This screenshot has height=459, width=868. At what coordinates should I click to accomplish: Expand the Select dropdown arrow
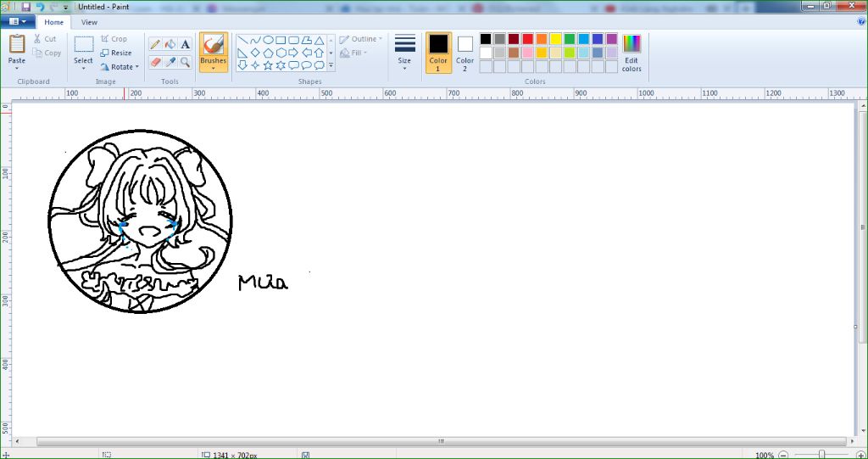point(84,69)
